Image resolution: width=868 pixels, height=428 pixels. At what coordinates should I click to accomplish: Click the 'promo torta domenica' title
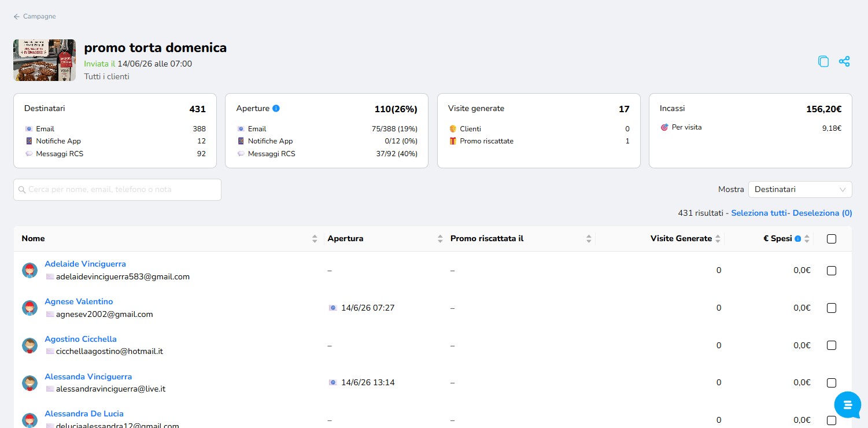pos(155,47)
